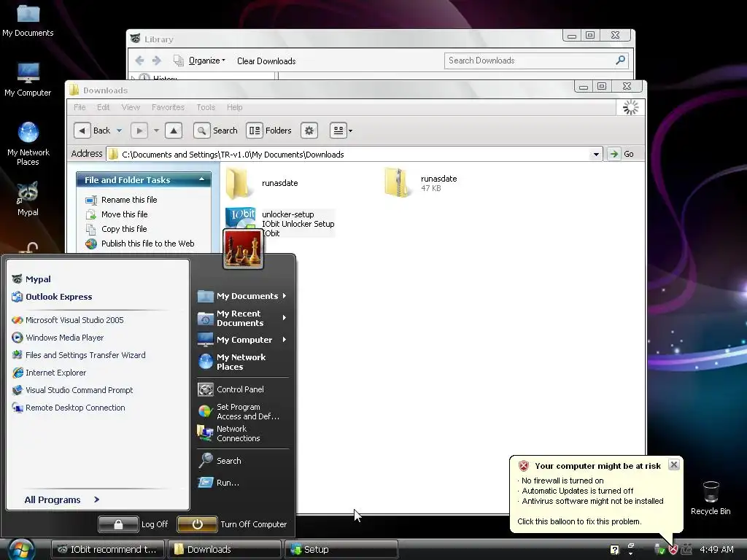This screenshot has height=560, width=747.
Task: Open the Help menu in Downloads
Action: click(234, 107)
